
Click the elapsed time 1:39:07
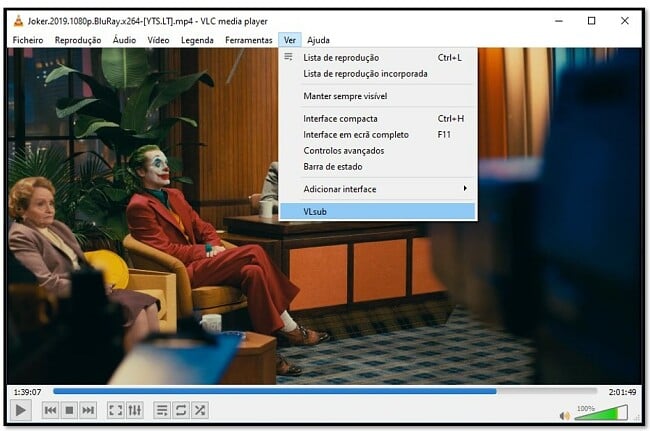(27, 392)
